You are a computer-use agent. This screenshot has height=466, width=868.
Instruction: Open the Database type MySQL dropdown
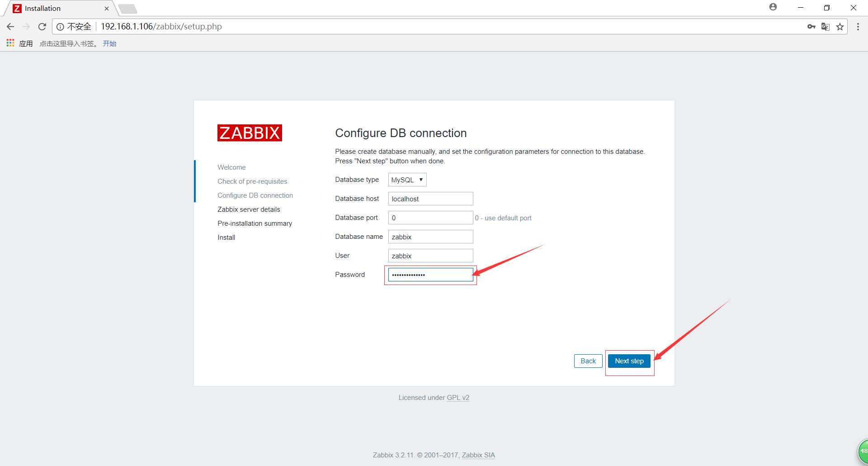(x=407, y=180)
